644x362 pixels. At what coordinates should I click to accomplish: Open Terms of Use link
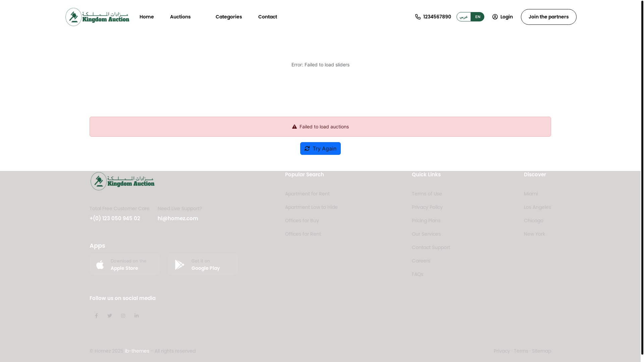point(427,194)
